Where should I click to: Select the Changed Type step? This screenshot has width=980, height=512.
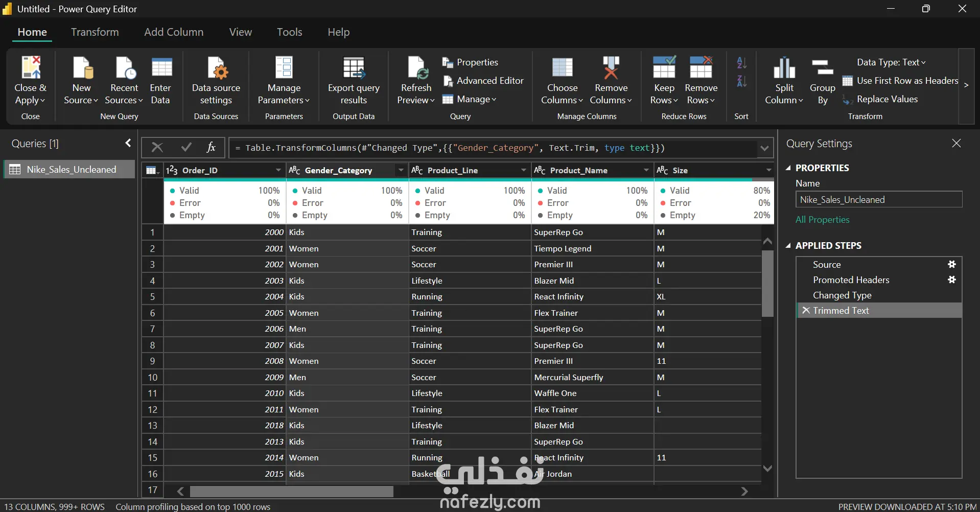click(879, 295)
